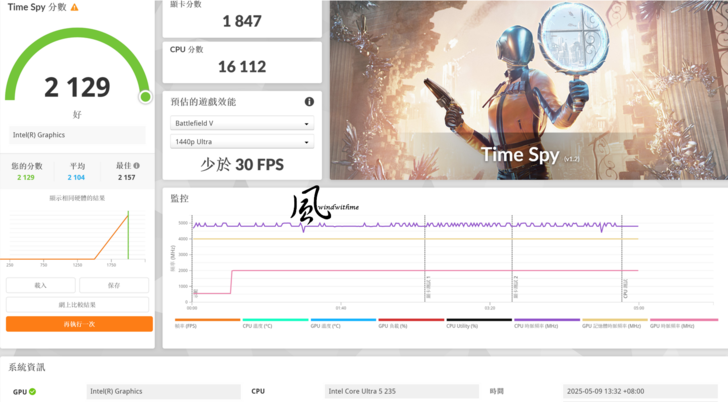
Task: Click the Time Spy score warning icon
Action: pos(74,7)
